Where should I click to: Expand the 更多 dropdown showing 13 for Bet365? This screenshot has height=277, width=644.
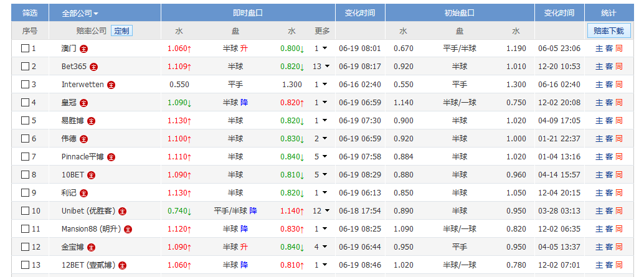tap(321, 67)
